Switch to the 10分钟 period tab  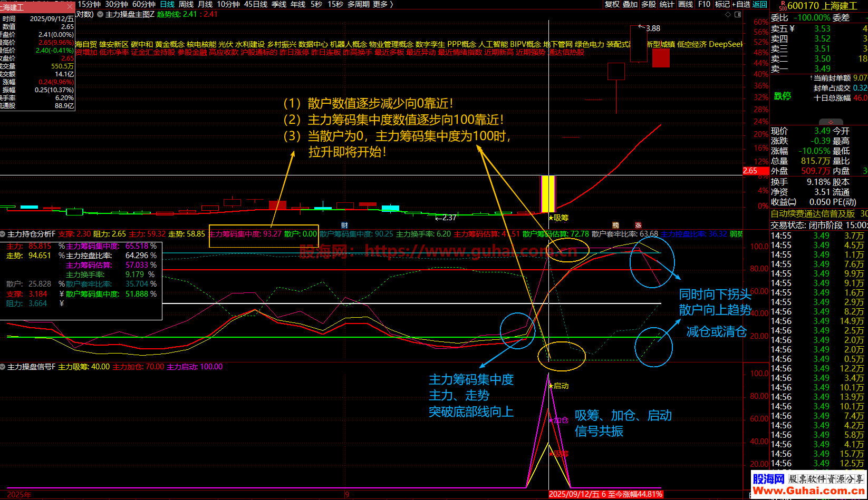point(228,4)
